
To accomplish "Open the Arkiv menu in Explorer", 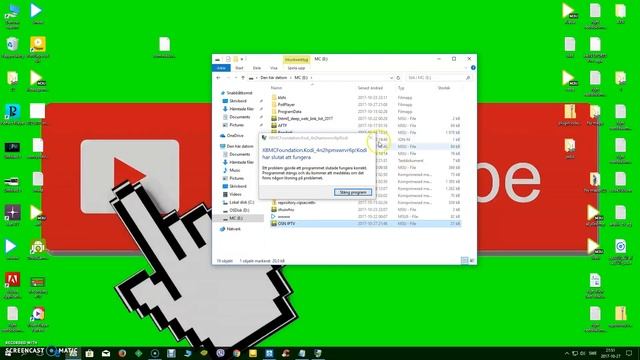I will pos(221,68).
